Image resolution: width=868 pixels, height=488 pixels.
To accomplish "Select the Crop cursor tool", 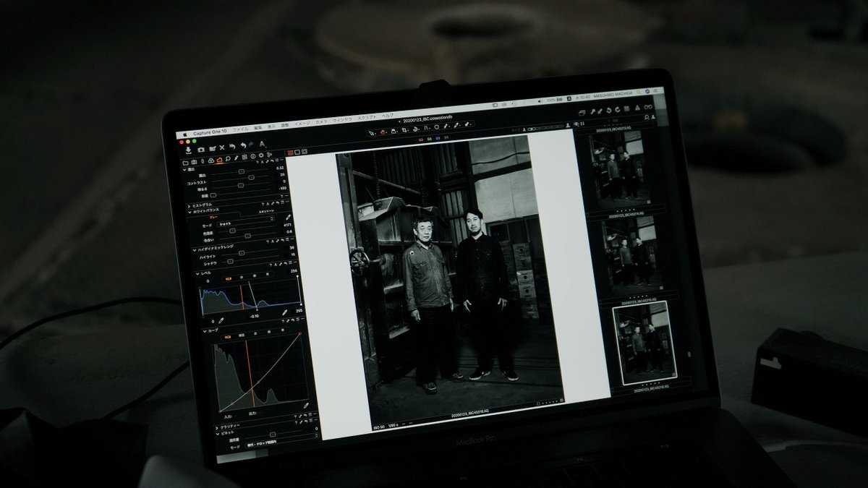I will [x=405, y=131].
